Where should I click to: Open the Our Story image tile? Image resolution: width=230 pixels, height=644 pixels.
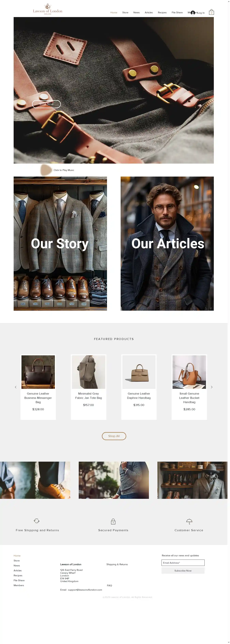pos(60,243)
